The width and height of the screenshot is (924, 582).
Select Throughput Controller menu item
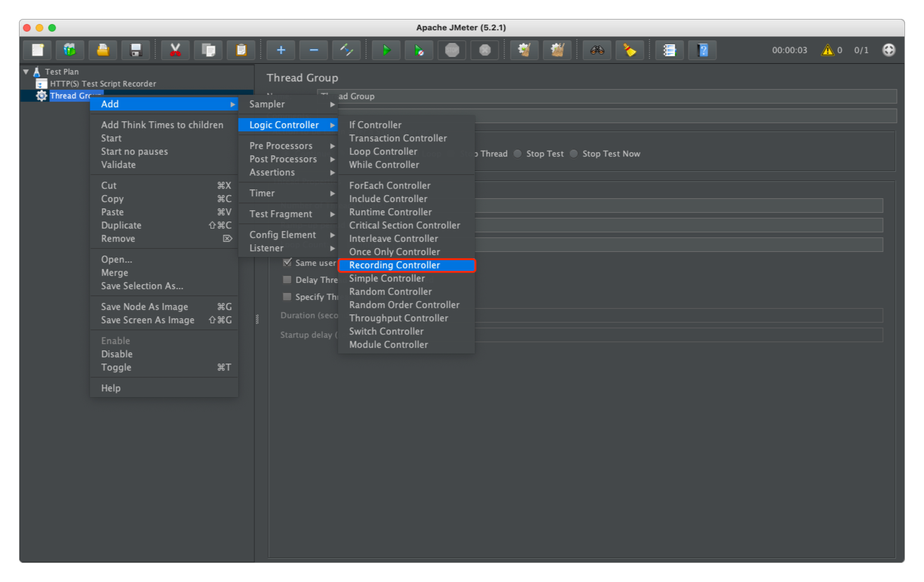(x=406, y=318)
